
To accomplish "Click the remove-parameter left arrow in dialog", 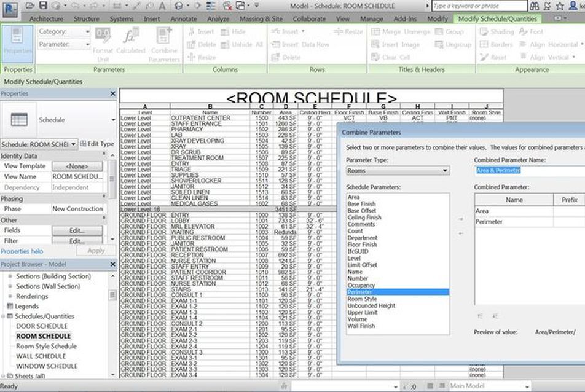I will (x=461, y=233).
